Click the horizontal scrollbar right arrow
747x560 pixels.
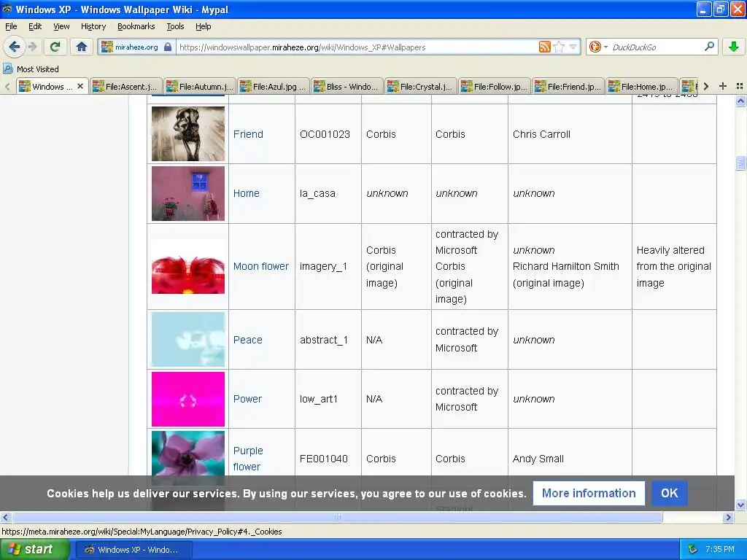click(x=728, y=517)
